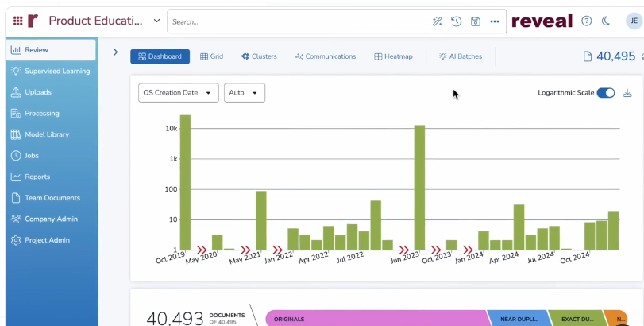Open the OS Creation Date dropdown
Viewport: 644px width, 326px height.
pos(178,93)
